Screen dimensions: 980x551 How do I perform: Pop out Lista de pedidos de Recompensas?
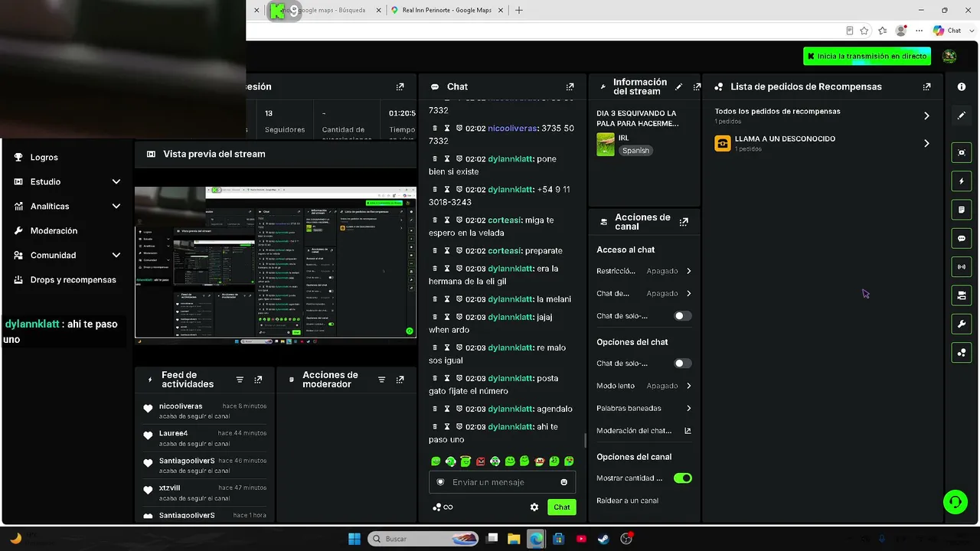coord(926,86)
